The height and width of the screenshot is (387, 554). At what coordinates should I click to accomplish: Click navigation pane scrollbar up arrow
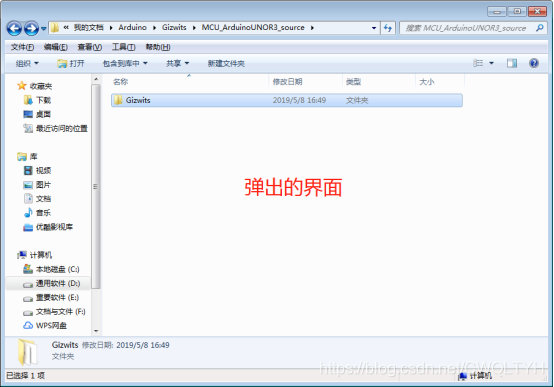(96, 79)
